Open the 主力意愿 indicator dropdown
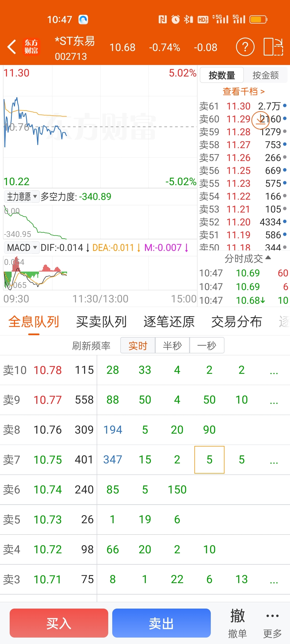Image resolution: width=290 pixels, height=644 pixels. 22,197
